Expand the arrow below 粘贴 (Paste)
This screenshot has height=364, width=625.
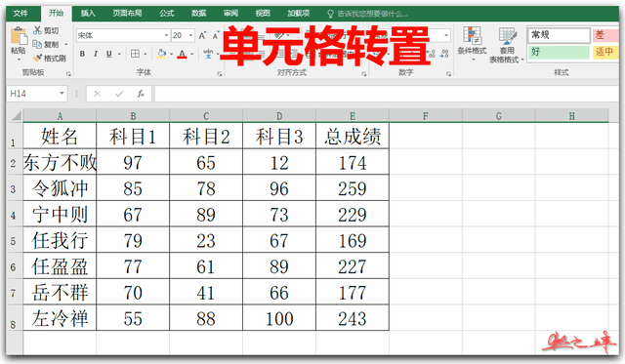pyautogui.click(x=19, y=60)
